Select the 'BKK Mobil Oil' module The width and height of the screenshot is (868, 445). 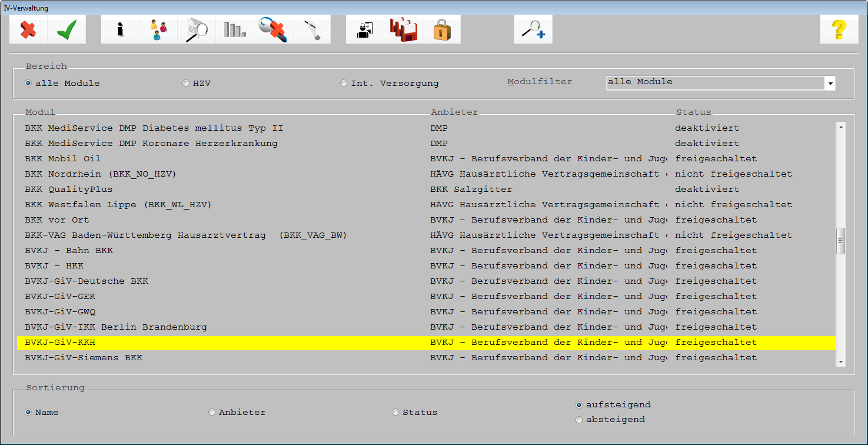(427, 159)
